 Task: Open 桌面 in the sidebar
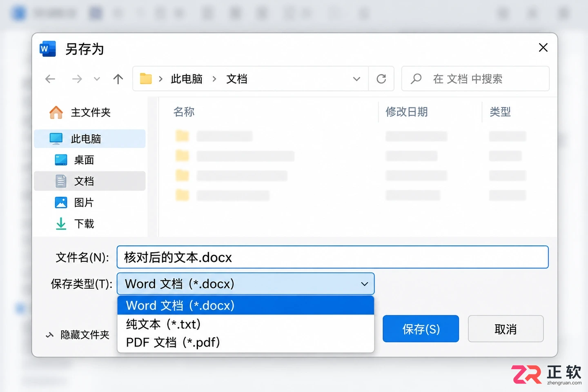(x=90, y=160)
